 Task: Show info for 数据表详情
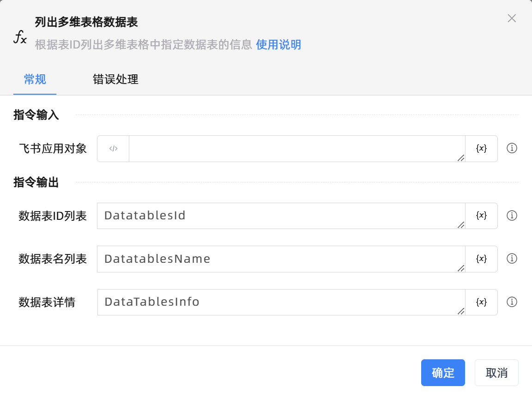click(512, 302)
